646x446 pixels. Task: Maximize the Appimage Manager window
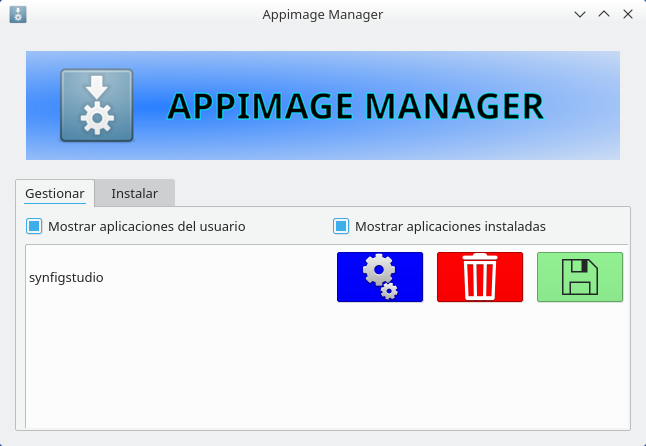pyautogui.click(x=604, y=15)
